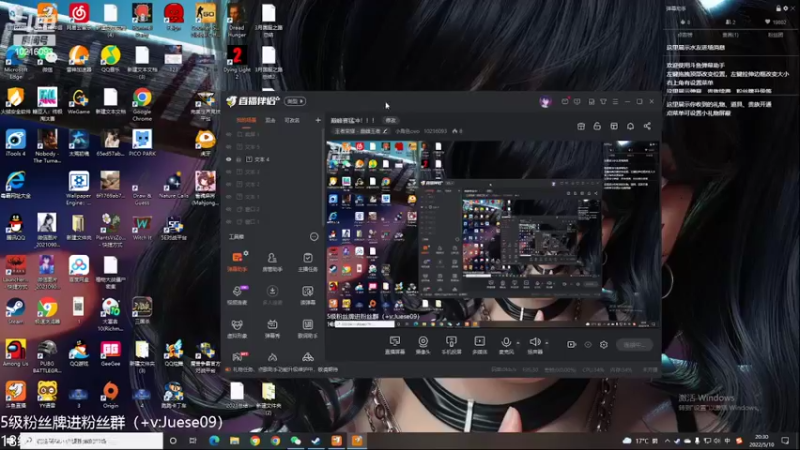The width and height of the screenshot is (800, 450).
Task: Open the mode pill button beside logo
Action: 295,101
